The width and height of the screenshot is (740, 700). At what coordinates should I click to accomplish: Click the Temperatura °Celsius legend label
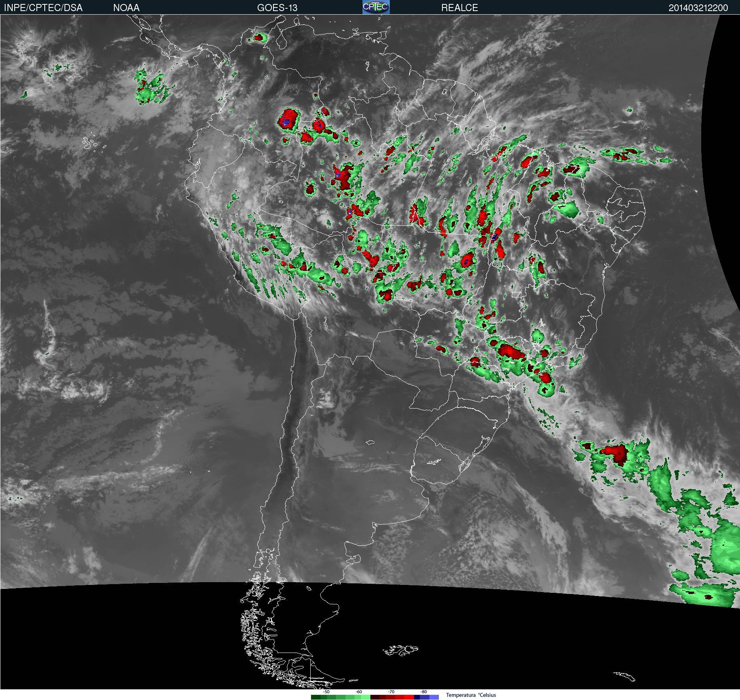(x=471, y=695)
